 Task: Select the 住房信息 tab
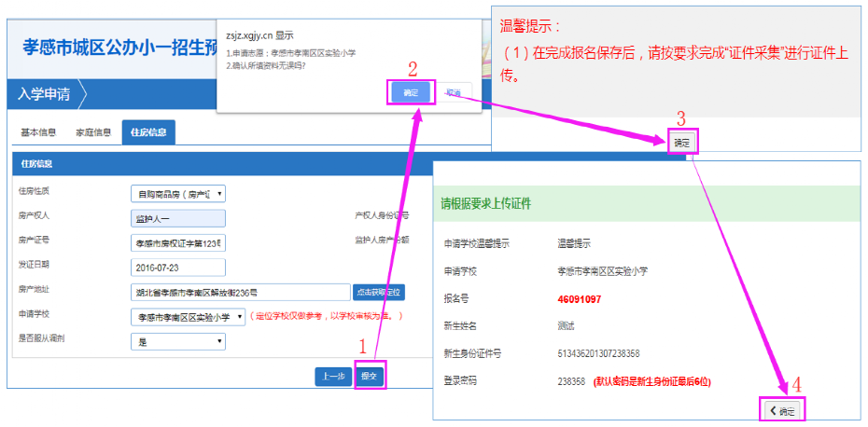coord(148,132)
